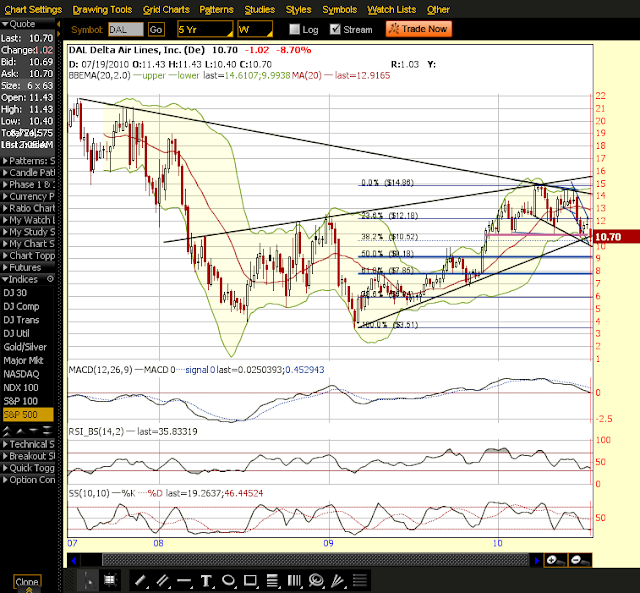Click the gear icon beside Indices
This screenshot has height=593, width=640.
tap(50, 279)
